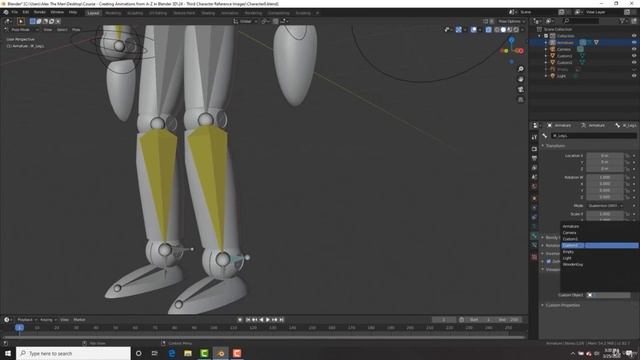Hide Custom1 object in outliner

(x=634, y=56)
